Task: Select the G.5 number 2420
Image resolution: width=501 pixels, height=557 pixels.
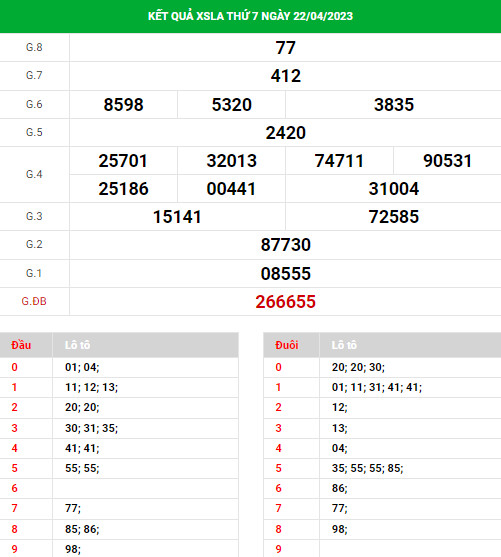Action: point(285,133)
